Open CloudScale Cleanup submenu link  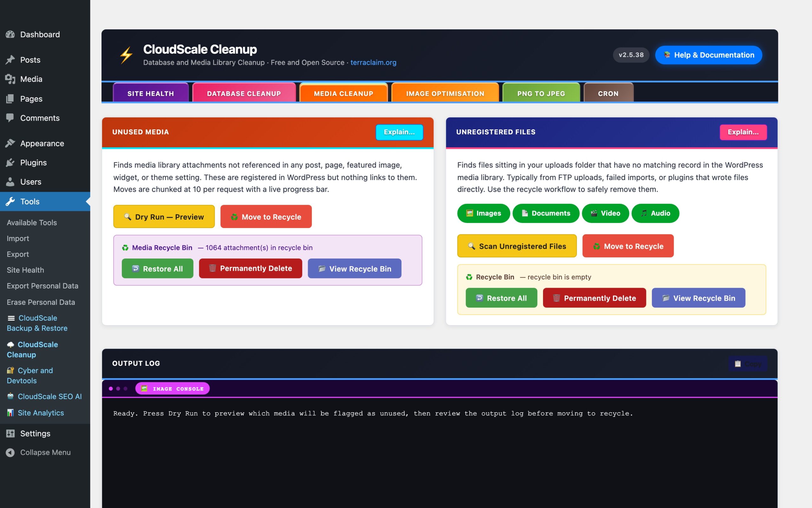click(x=32, y=350)
